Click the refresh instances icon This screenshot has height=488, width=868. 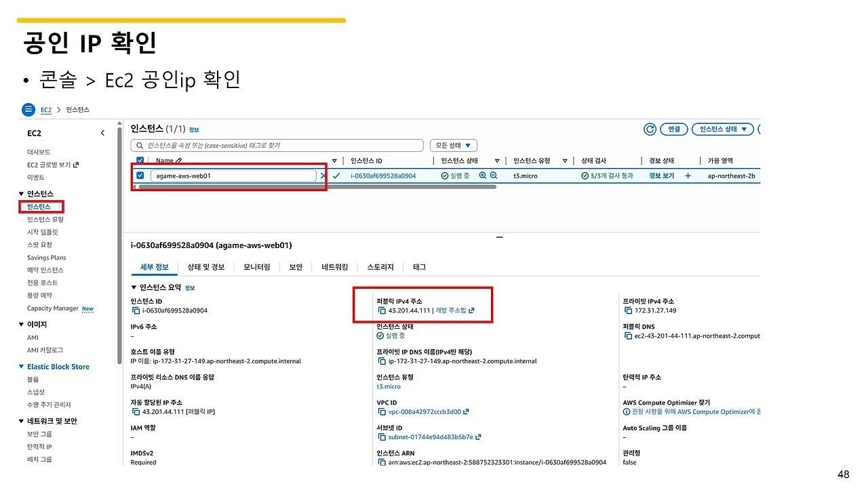[x=650, y=129]
